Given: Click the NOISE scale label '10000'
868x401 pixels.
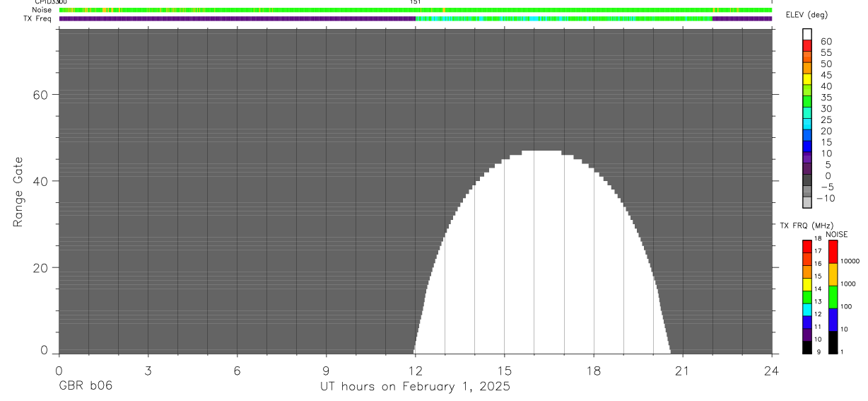Looking at the screenshot, I should point(850,261).
